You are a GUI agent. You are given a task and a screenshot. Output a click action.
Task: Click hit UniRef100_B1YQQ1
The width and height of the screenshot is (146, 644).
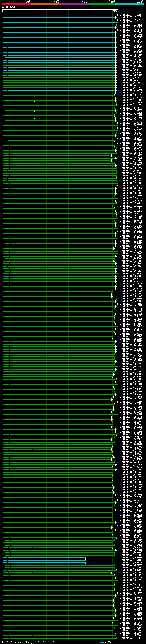tap(131, 631)
